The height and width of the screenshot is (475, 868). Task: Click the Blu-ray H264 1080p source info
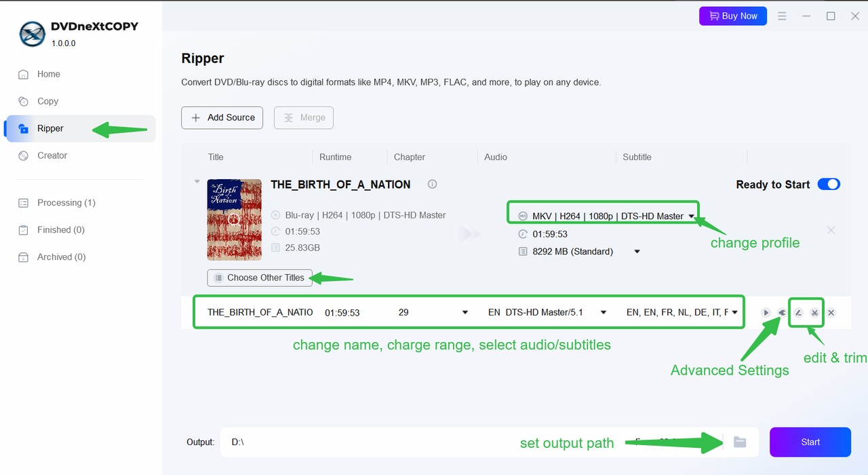tap(366, 215)
